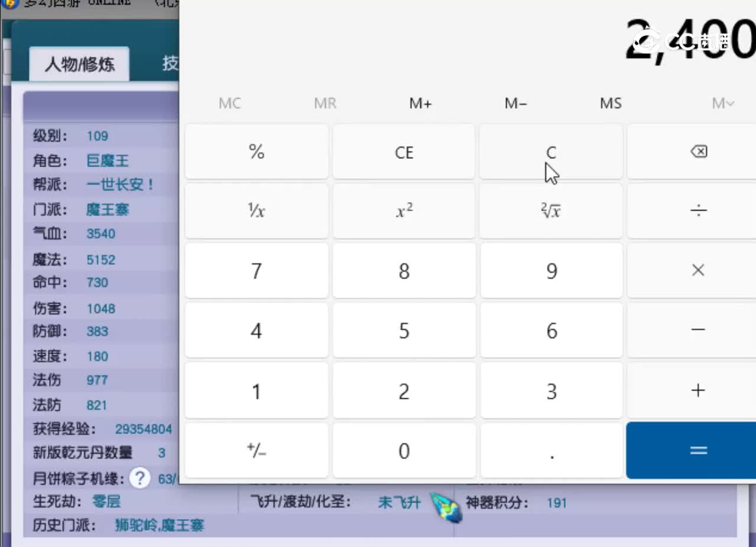756x547 pixels.
Task: Click the backspace erase icon
Action: pos(698,151)
